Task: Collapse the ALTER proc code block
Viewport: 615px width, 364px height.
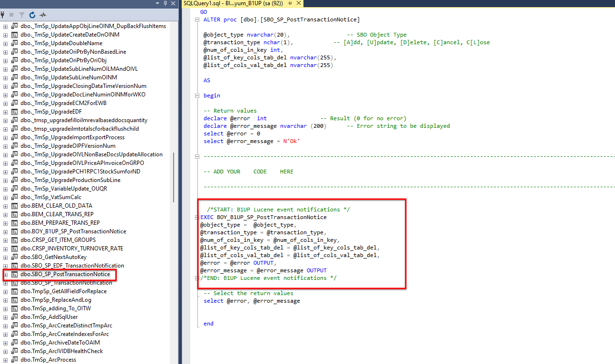Action: coord(197,19)
